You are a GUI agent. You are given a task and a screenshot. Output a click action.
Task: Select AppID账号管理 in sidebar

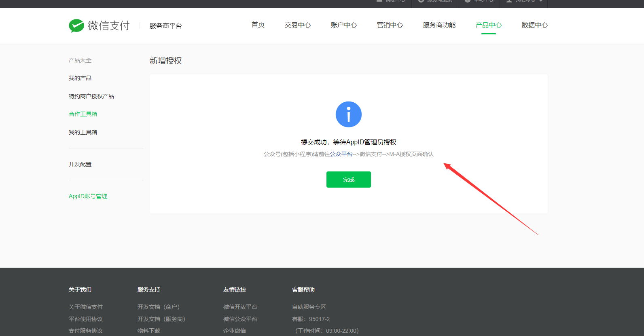[x=88, y=196]
